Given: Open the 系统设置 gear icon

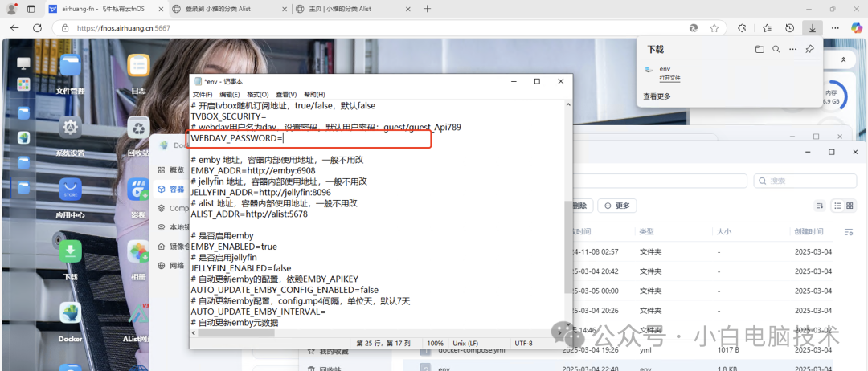Looking at the screenshot, I should coord(70,128).
